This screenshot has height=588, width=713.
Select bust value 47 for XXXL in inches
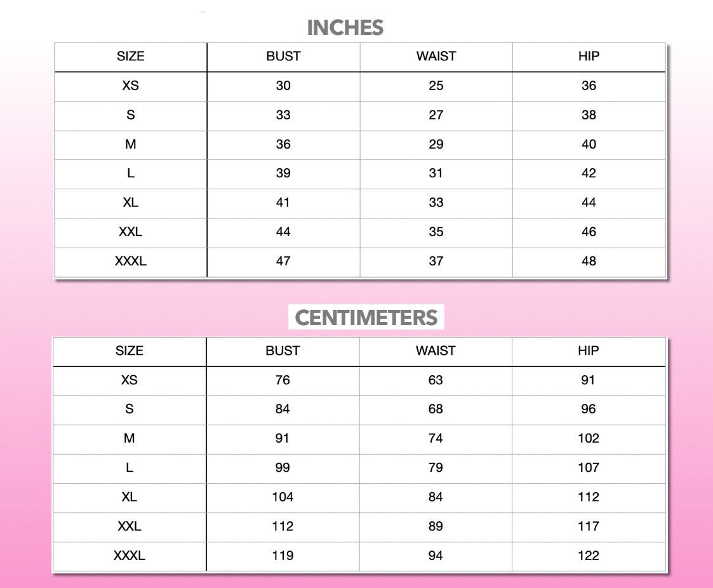click(283, 261)
